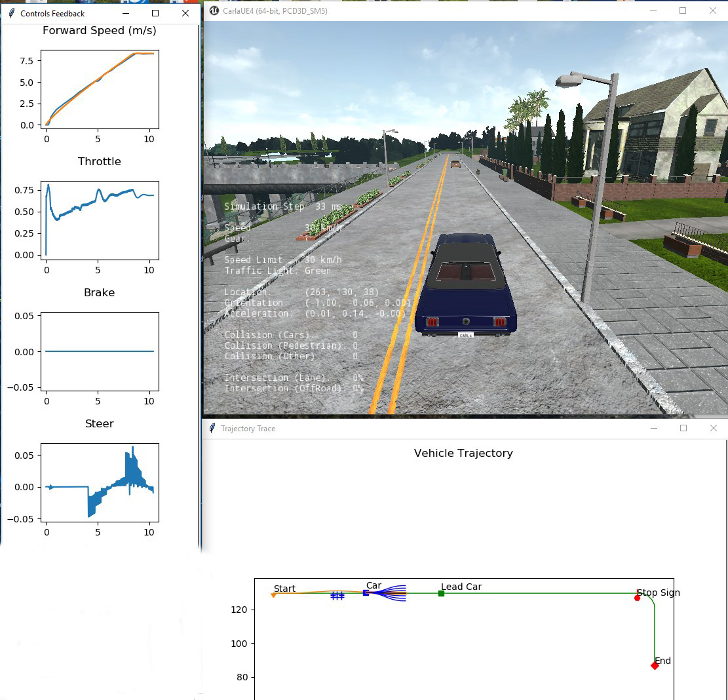Maximize the Controls Feedback window

155,13
